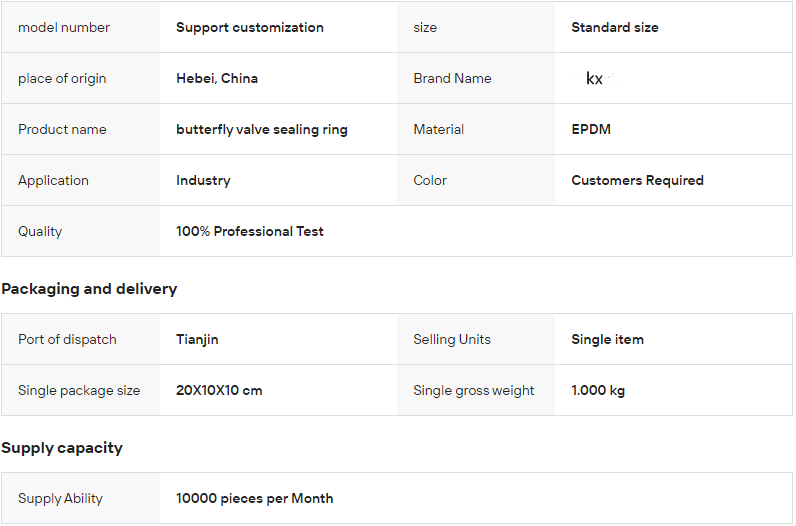Click the "Tianjin" port value
Viewport: 796px width, 526px height.
point(197,340)
